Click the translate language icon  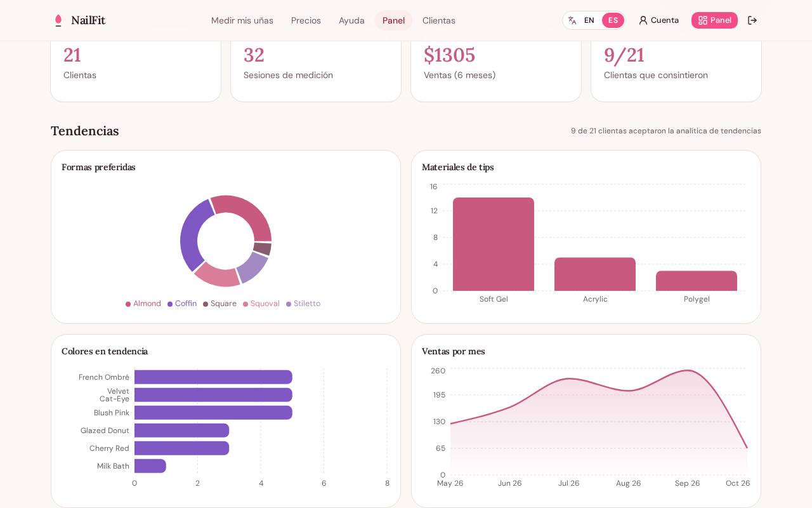pyautogui.click(x=572, y=20)
